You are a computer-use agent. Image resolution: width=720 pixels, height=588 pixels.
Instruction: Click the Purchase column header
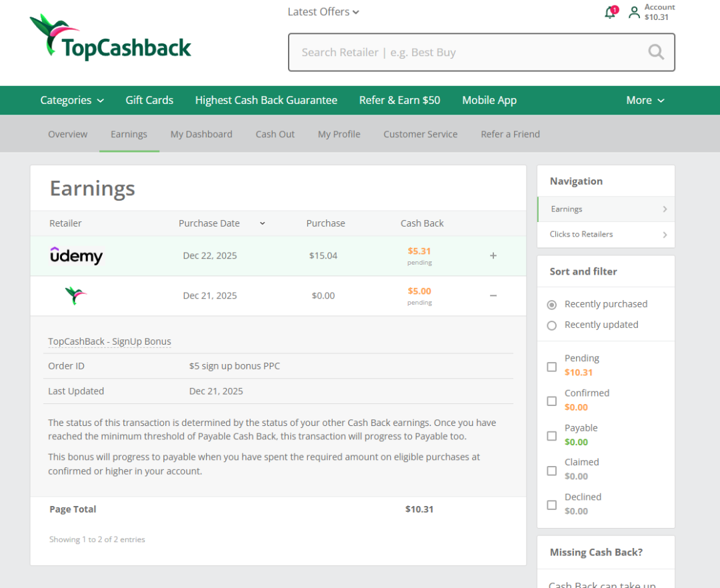point(325,223)
